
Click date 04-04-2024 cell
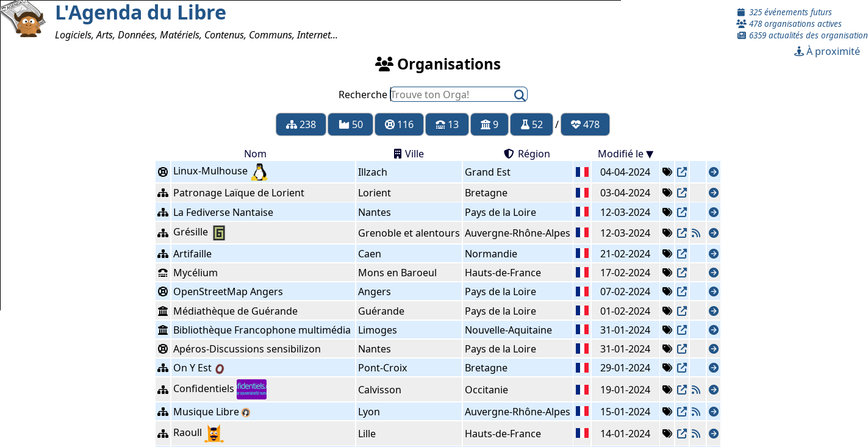625,172
